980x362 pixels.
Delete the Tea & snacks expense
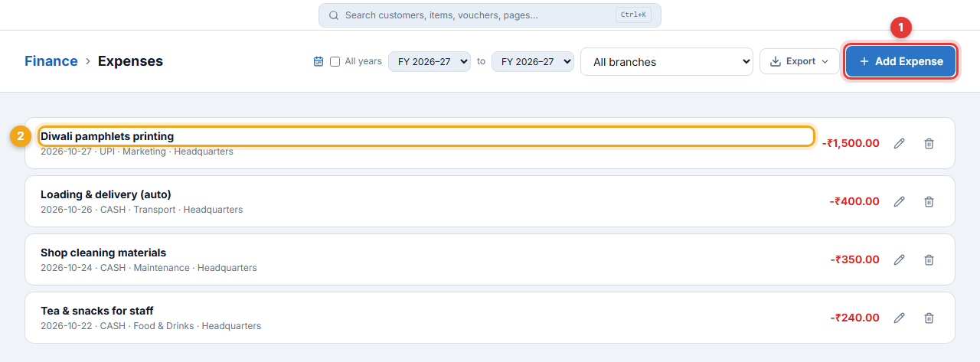pos(929,318)
